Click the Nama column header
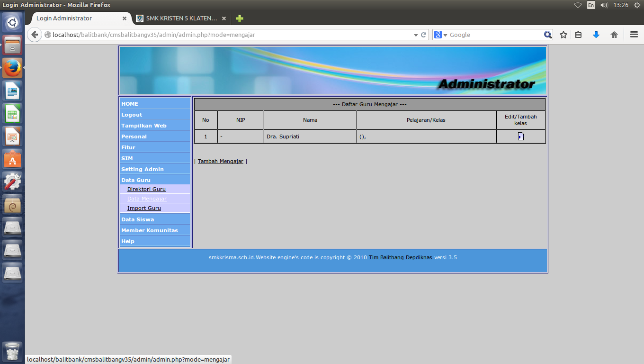This screenshot has height=364, width=644. point(310,120)
